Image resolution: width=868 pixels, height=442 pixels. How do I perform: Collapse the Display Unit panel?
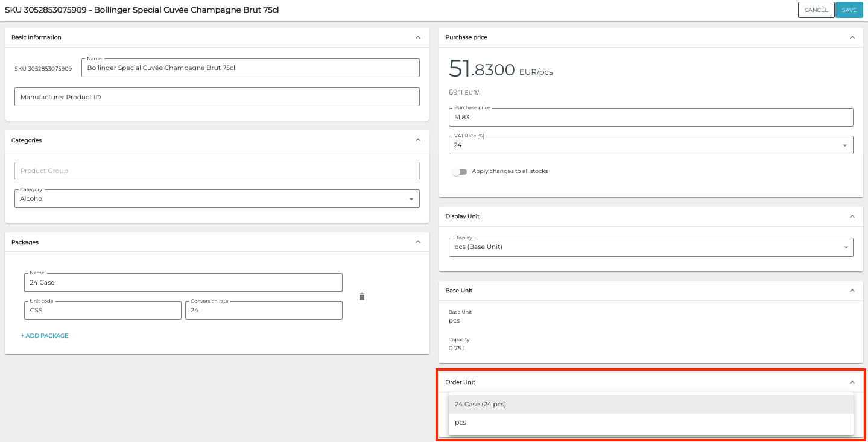click(x=852, y=216)
